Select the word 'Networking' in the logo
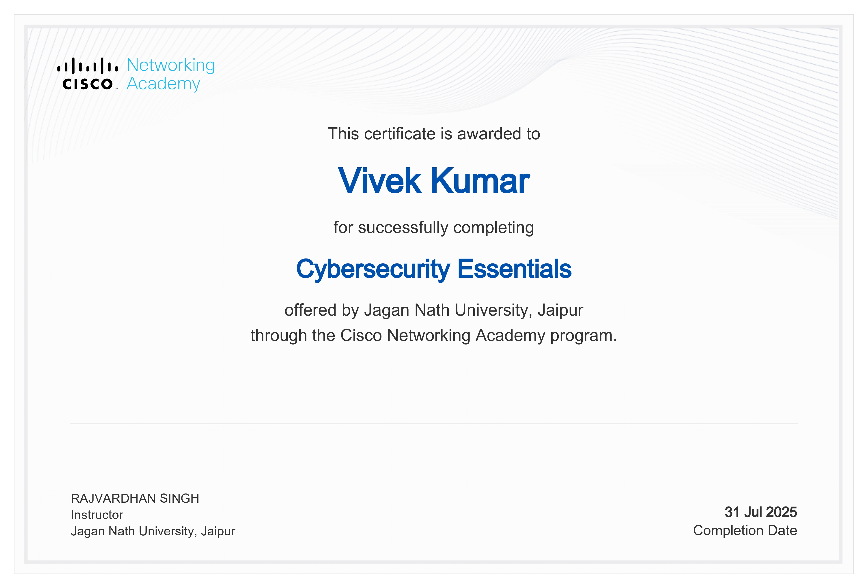868x588 pixels. (x=171, y=65)
